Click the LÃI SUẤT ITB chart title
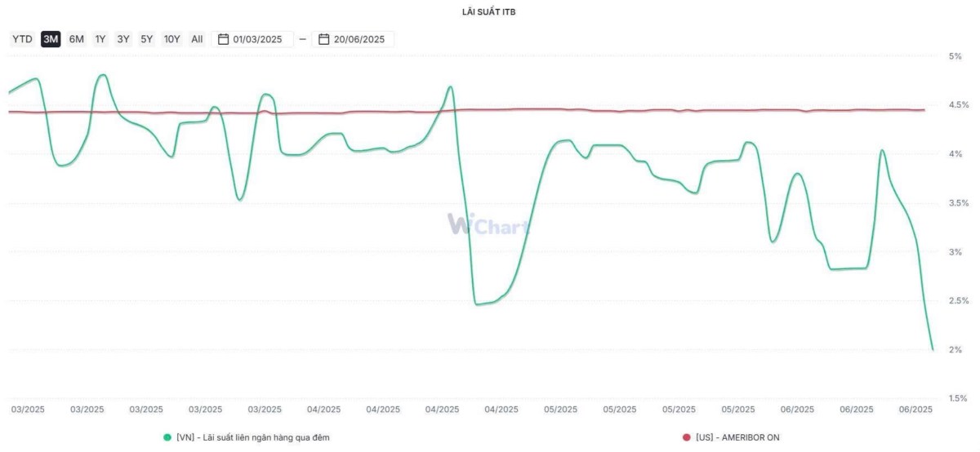 [x=489, y=13]
